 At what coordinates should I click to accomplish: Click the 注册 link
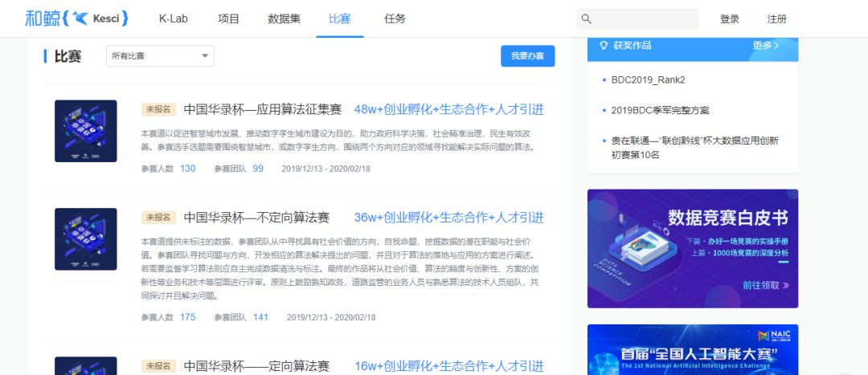tap(776, 18)
